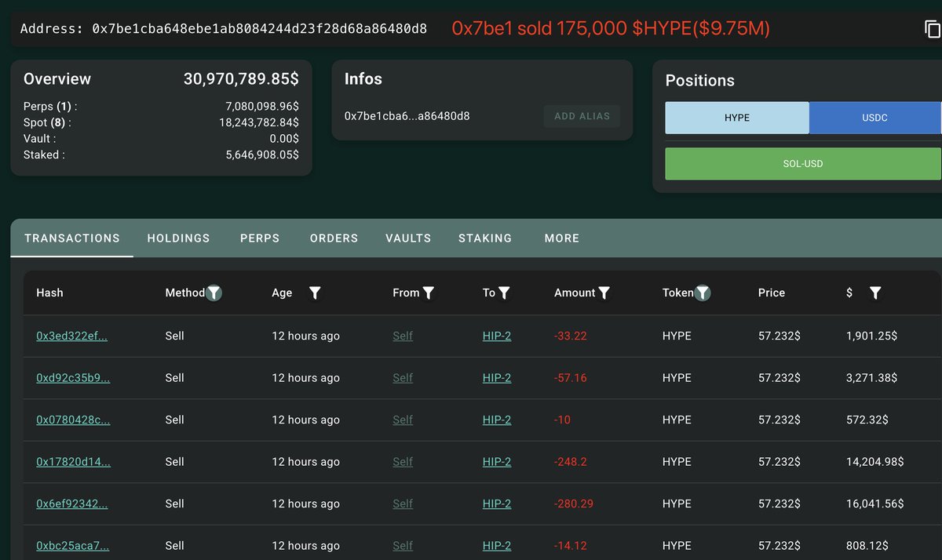Select the USDC position block
Viewport: 942px width, 560px height.
coord(874,118)
